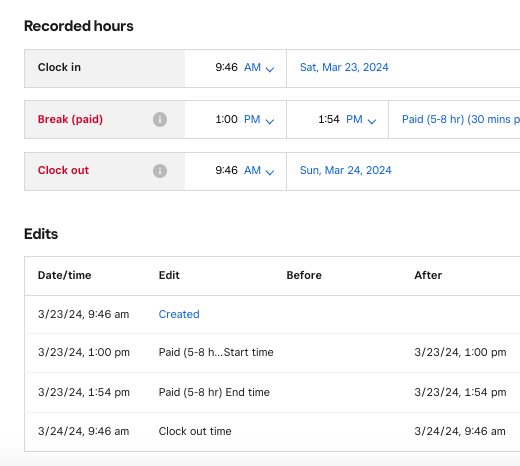Select the Paid (5-8 hr) break type dropdown
Screen dimensions: 520x466
[461, 119]
